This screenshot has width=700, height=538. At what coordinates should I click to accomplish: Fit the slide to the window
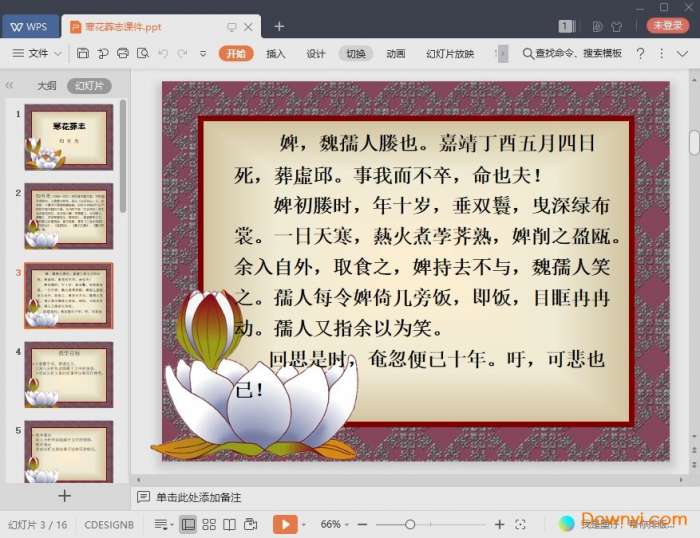tap(520, 525)
